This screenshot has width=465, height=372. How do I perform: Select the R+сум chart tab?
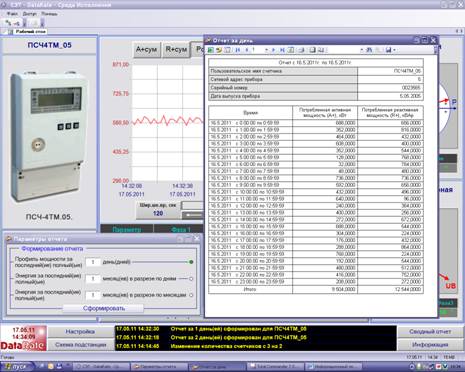[176, 50]
